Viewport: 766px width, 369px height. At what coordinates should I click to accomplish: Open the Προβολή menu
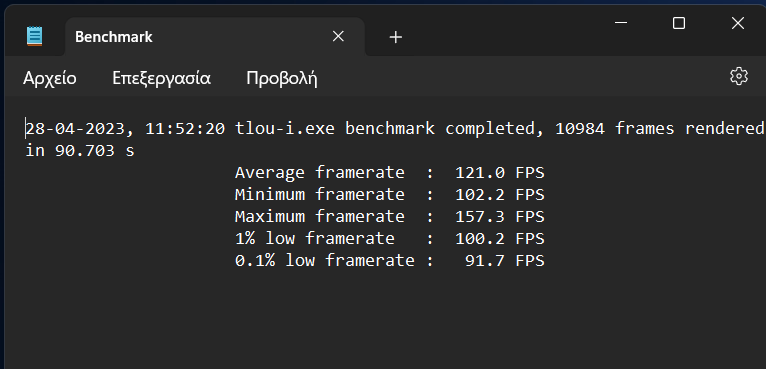click(x=282, y=78)
